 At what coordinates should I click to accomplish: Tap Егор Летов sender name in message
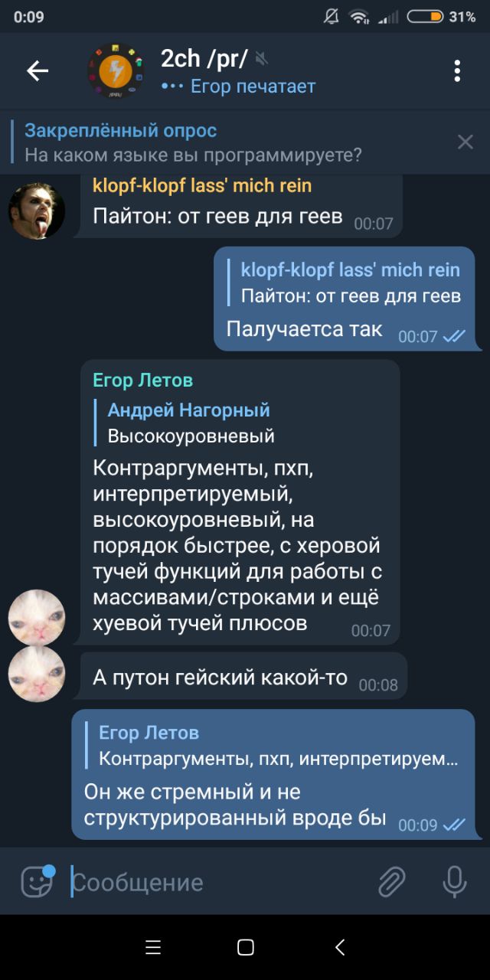[142, 381]
